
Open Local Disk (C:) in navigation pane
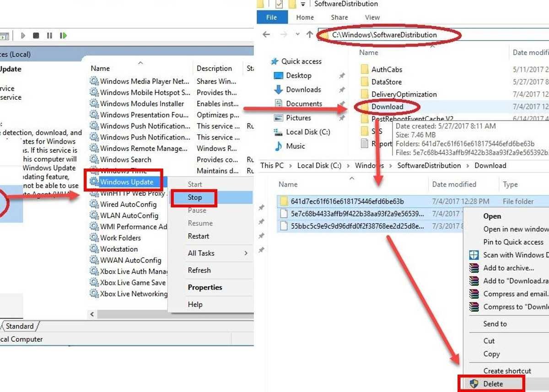pyautogui.click(x=308, y=132)
